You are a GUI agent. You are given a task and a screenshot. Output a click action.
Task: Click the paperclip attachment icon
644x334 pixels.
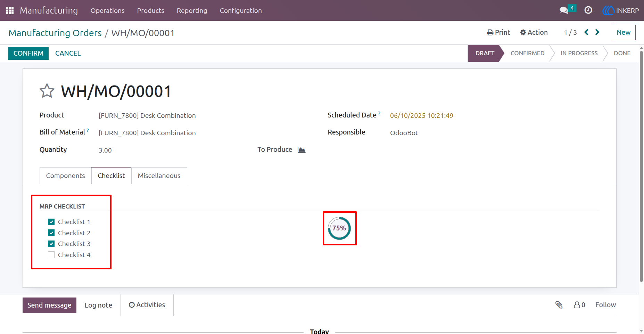(x=559, y=305)
